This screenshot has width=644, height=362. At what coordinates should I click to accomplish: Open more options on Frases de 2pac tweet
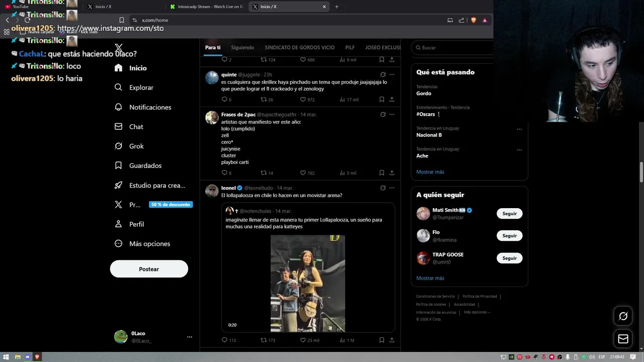pos(392,115)
